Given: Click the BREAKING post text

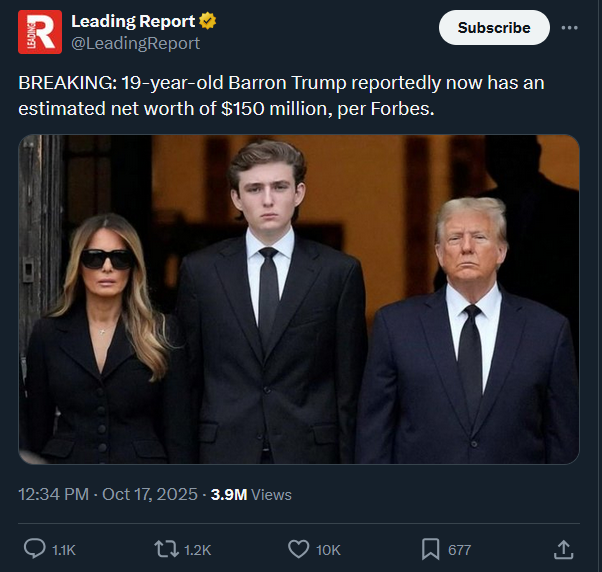Looking at the screenshot, I should (280, 95).
